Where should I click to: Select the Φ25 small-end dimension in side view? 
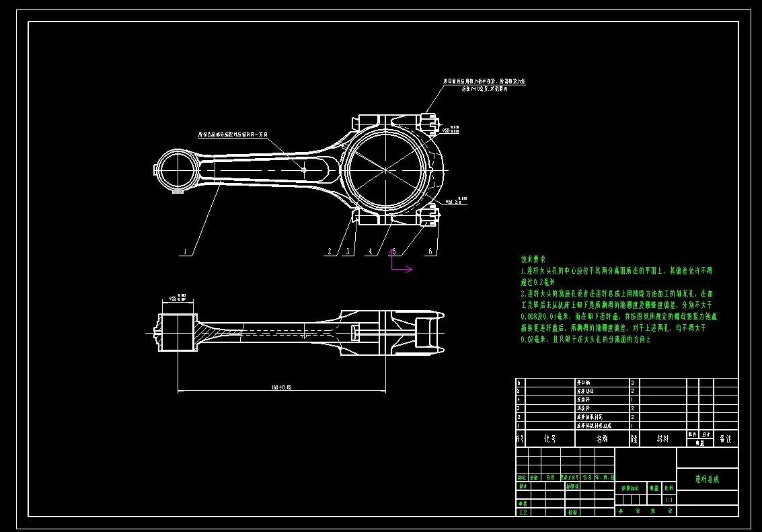tap(178, 297)
